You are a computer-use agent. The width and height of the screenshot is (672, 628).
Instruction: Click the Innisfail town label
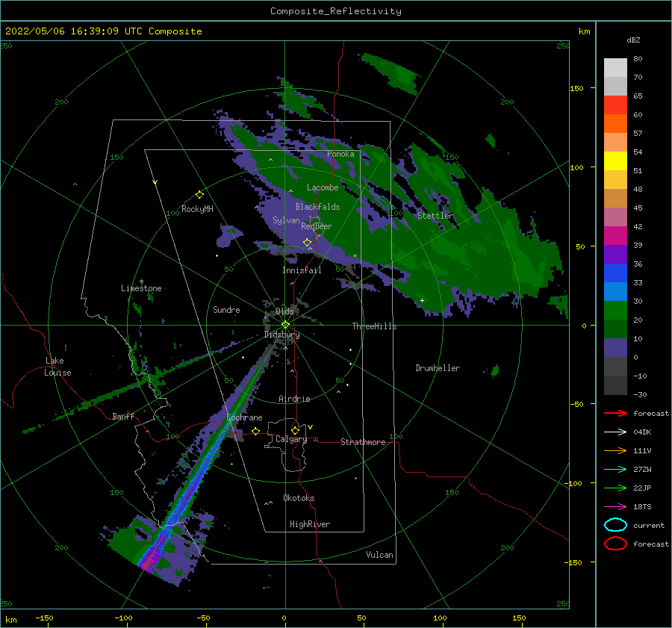pyautogui.click(x=302, y=270)
